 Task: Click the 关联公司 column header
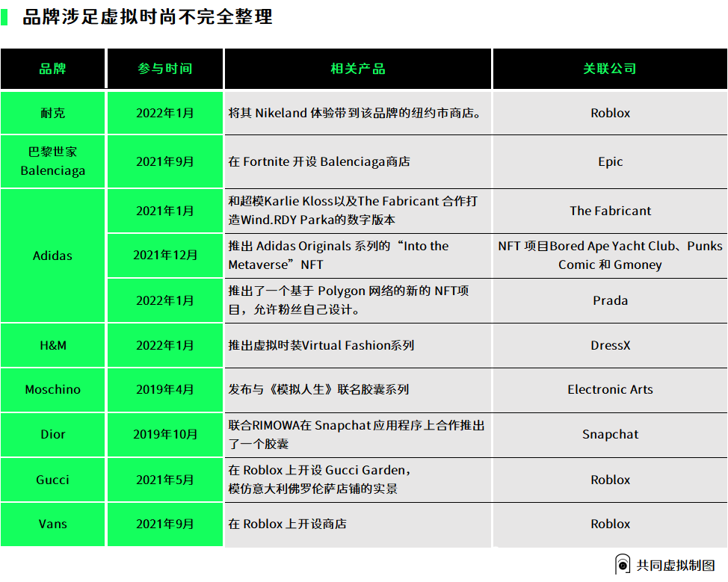[x=610, y=69]
